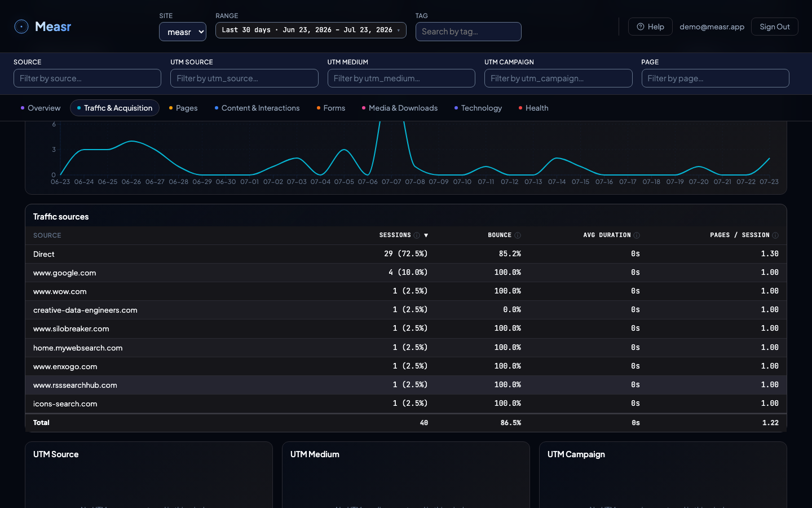
Task: Click the UTM Campaign card heading
Action: 576,454
